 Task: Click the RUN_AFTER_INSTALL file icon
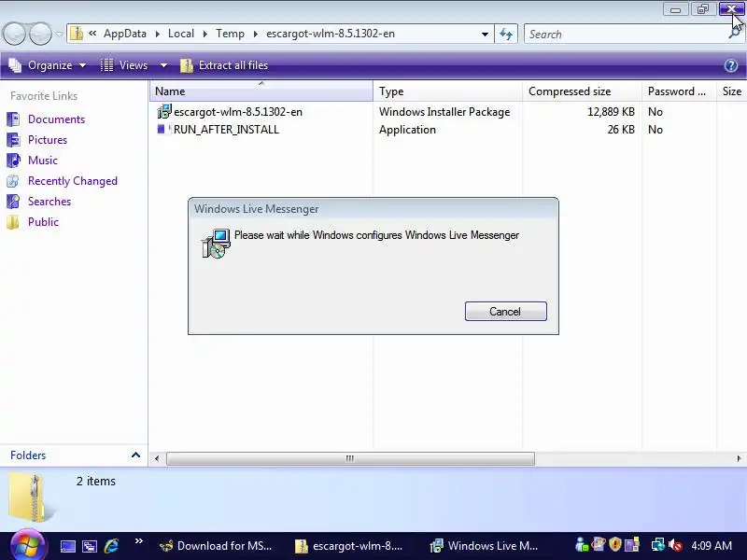pos(163,129)
